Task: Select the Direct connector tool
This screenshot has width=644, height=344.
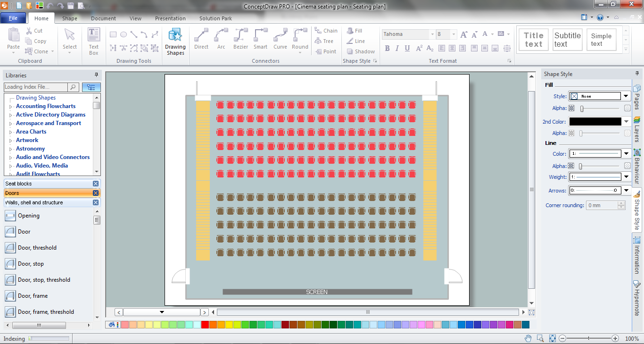Action: (x=201, y=39)
